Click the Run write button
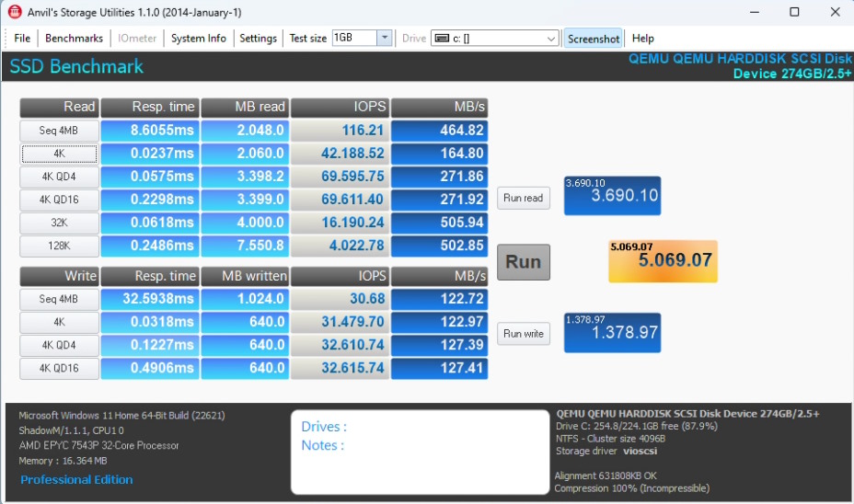Screen dimensions: 854x504 point(524,334)
